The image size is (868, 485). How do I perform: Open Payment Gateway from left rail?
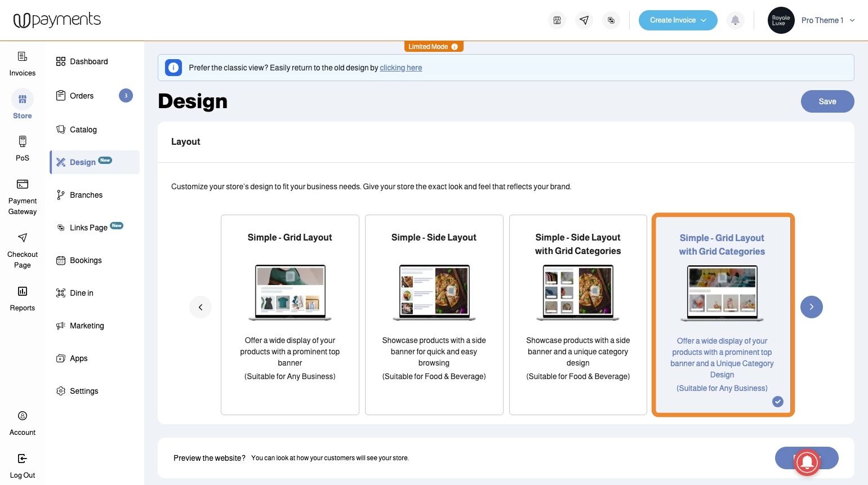coord(23,184)
